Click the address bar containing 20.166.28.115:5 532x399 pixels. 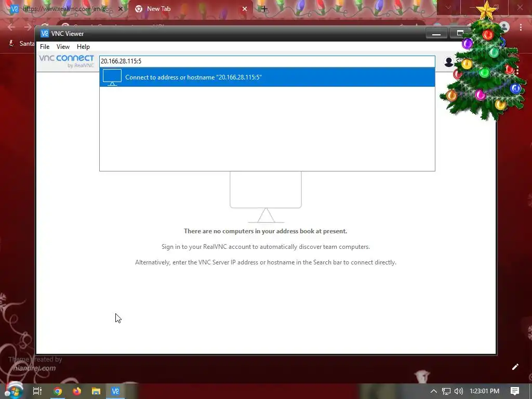coord(267,61)
